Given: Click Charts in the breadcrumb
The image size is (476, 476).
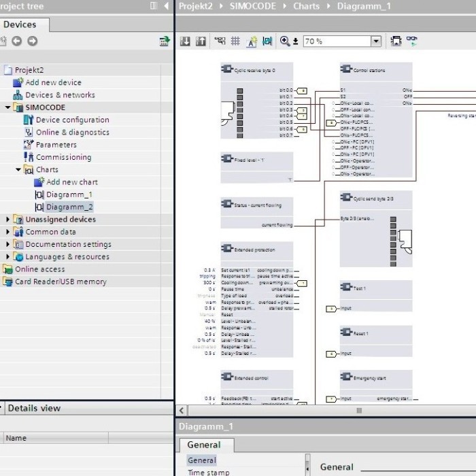Looking at the screenshot, I should pyautogui.click(x=306, y=6).
